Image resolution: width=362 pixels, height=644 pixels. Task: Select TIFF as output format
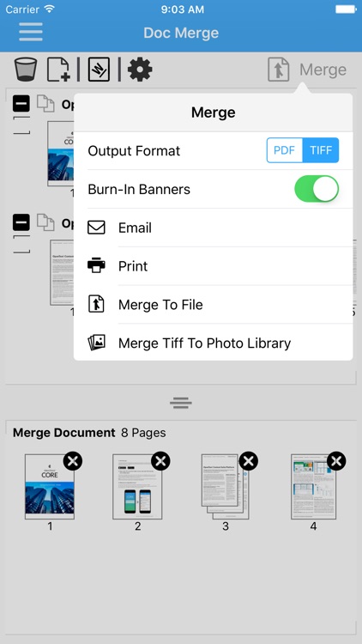[x=321, y=150]
